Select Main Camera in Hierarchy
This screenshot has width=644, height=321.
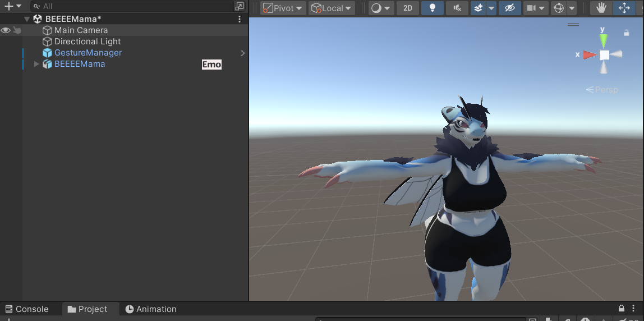coord(81,30)
